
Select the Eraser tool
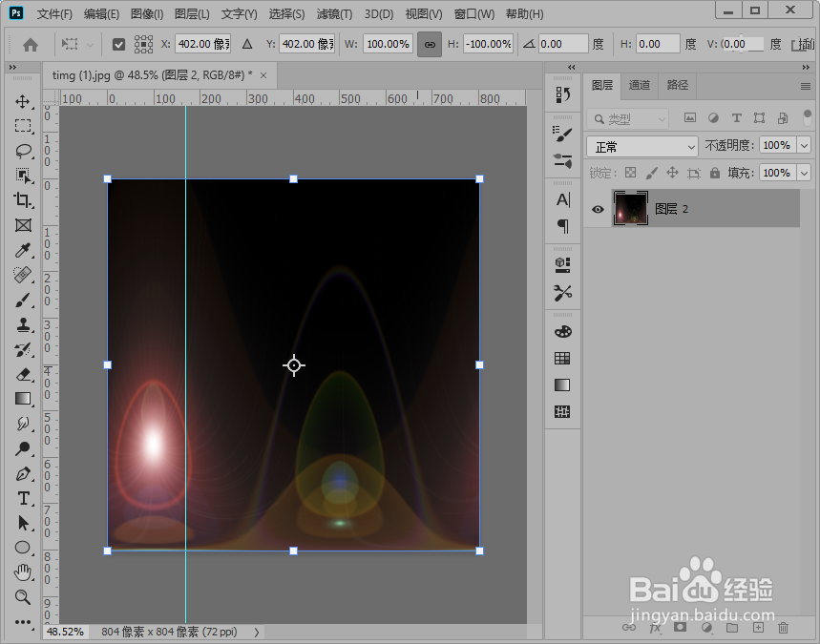[23, 374]
